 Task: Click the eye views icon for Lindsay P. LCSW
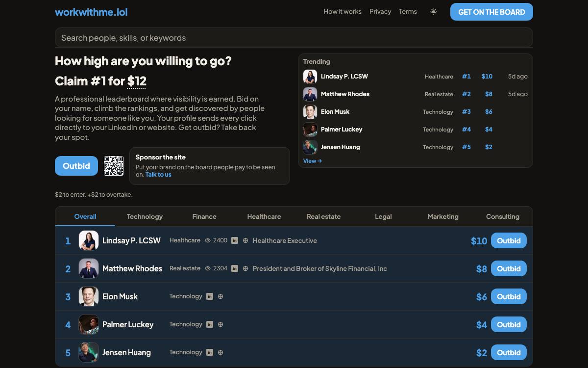point(208,240)
